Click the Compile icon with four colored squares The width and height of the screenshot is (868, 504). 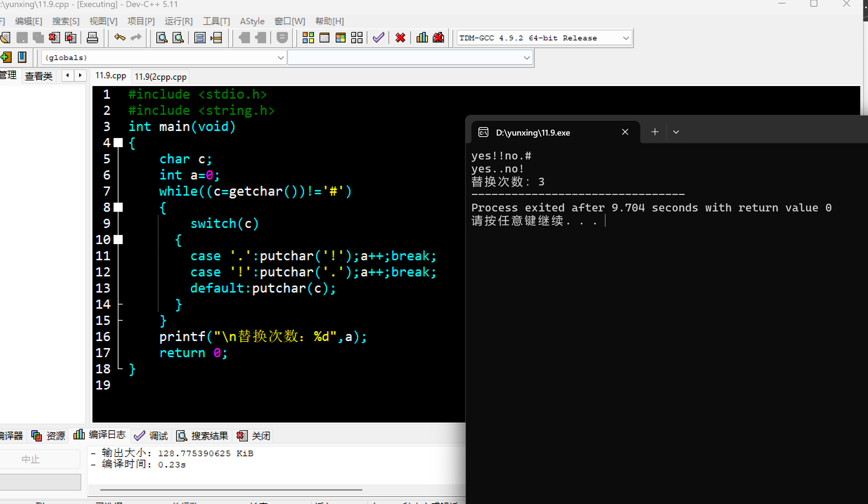click(308, 38)
